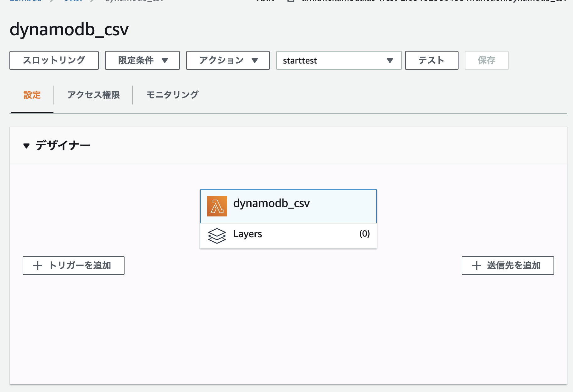Collapse the デザイナー section
573x392 pixels.
click(x=26, y=146)
